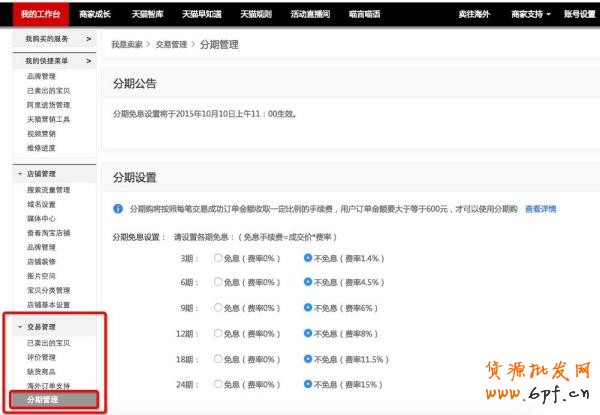Choose 不免息 (费率15%) for 24期

[308, 383]
